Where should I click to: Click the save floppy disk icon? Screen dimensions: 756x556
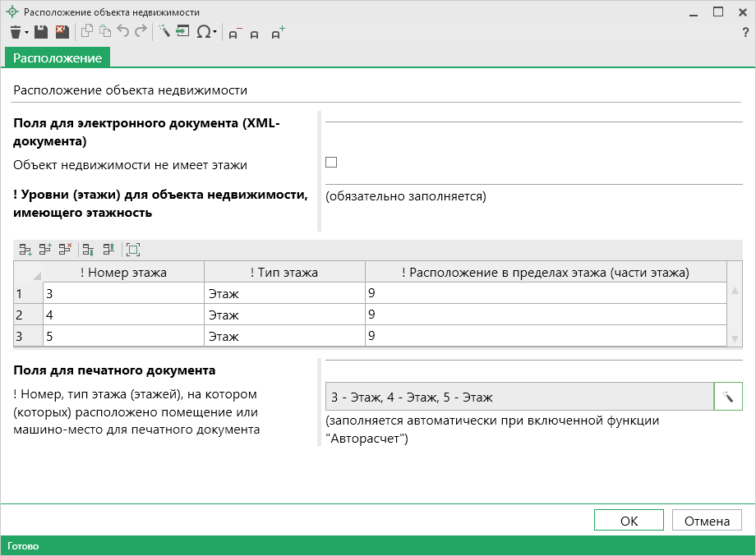41,32
